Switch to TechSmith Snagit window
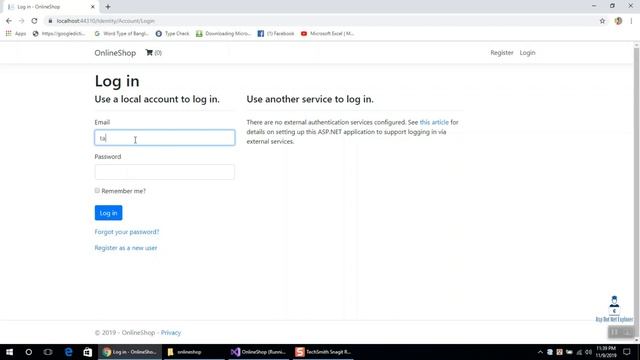Viewport: 640px width, 360px height. 323,352
